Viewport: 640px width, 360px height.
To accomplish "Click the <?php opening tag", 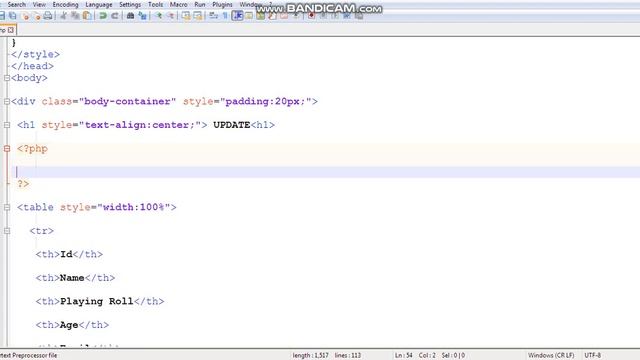I will 32,149.
